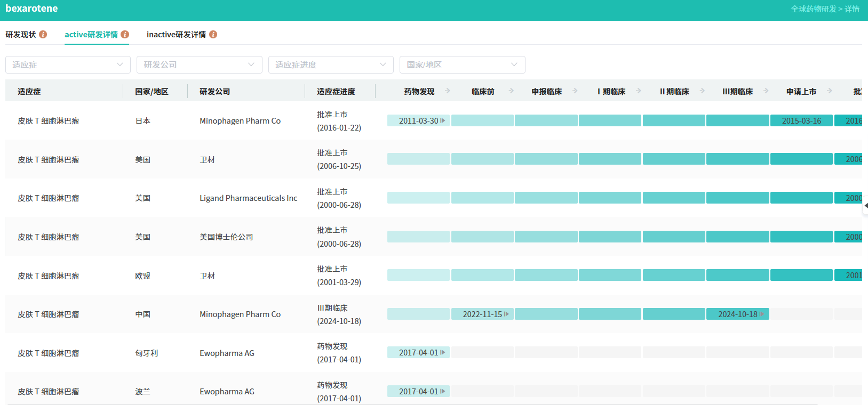Click the 适应症进度 column header

click(x=336, y=92)
